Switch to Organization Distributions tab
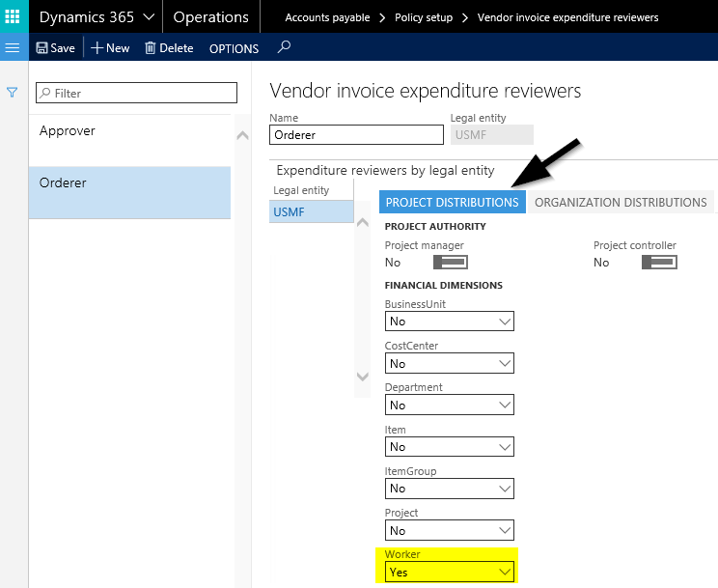The height and width of the screenshot is (588, 718). (621, 202)
